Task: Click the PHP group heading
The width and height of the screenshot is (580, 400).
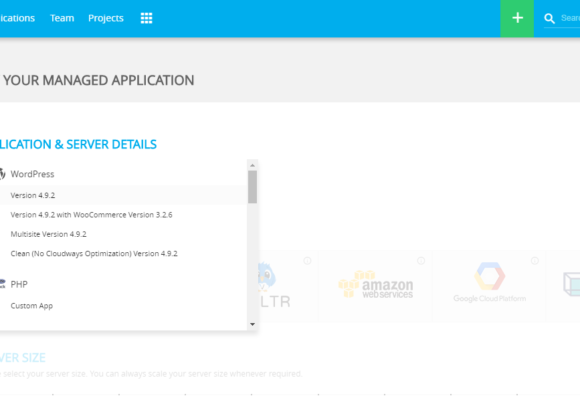Action: (x=19, y=284)
